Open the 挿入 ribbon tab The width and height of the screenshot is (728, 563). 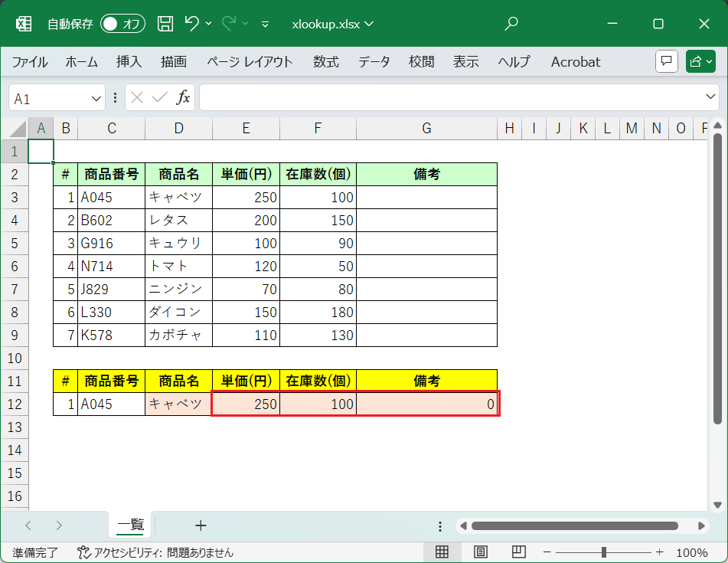tap(129, 62)
